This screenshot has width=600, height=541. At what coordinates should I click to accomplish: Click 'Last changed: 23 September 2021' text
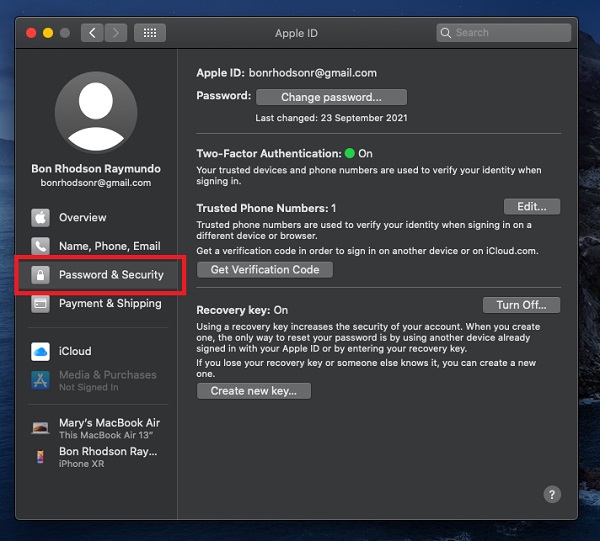coord(331,118)
